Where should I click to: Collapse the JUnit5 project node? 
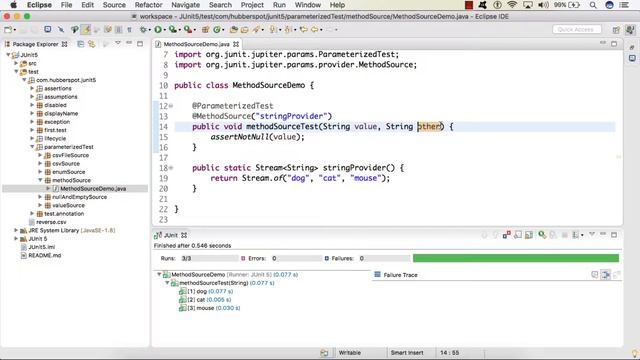pyautogui.click(x=8, y=55)
